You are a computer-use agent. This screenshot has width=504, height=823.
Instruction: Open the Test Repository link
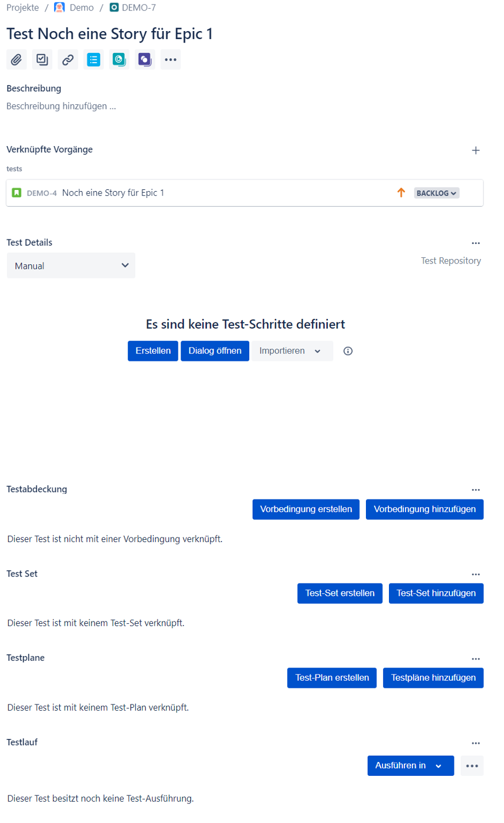[451, 261]
